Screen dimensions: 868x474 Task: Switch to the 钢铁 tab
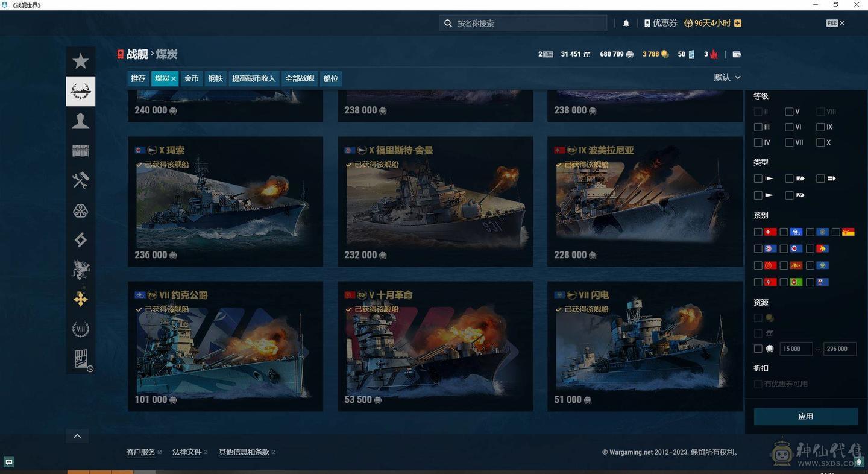pyautogui.click(x=216, y=78)
